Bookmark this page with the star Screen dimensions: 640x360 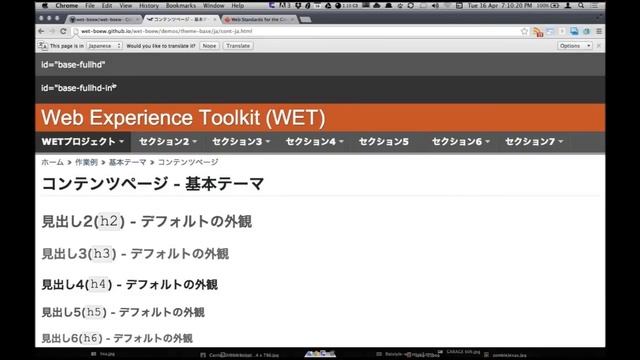click(x=524, y=31)
